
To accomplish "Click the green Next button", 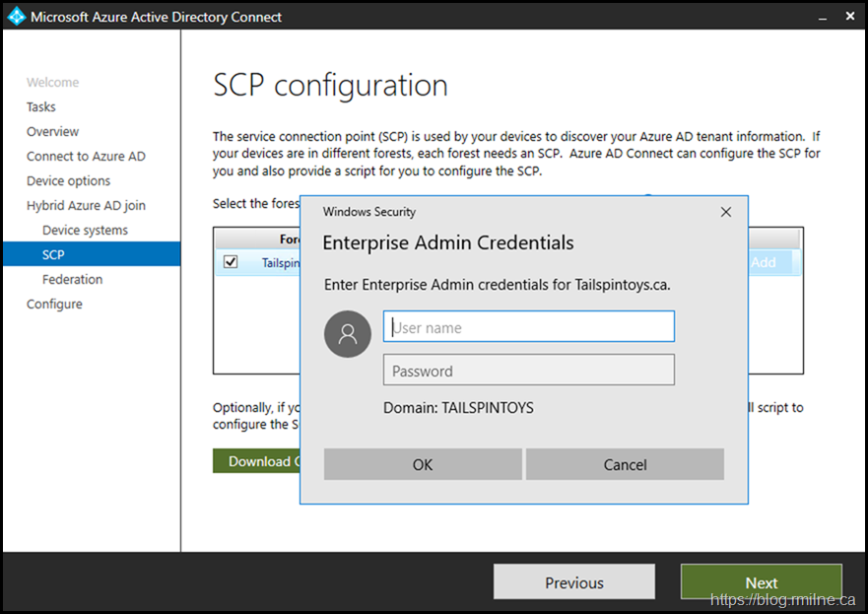I will tap(761, 582).
